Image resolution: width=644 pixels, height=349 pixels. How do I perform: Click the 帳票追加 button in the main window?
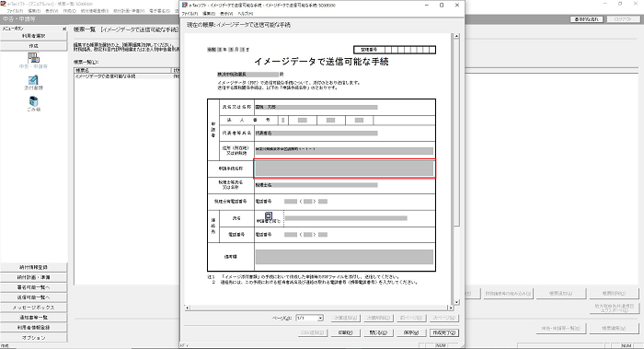click(560, 294)
